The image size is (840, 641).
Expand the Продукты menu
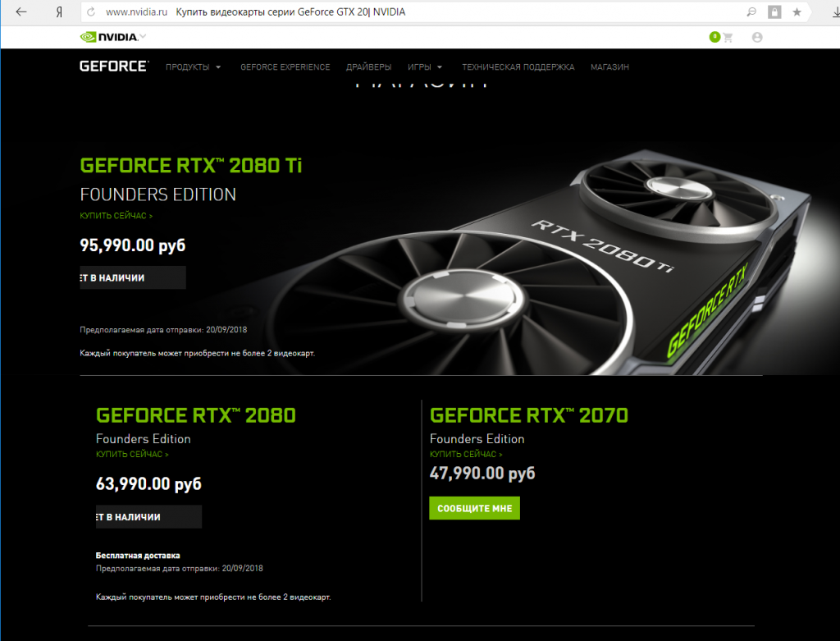tap(193, 67)
